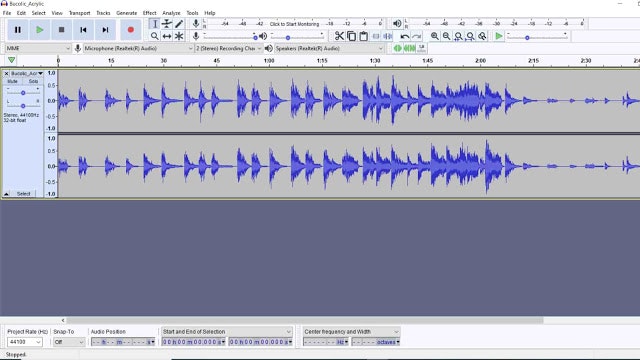This screenshot has width=640, height=360.
Task: Click the Paste clipboard icon
Action: tap(363, 36)
